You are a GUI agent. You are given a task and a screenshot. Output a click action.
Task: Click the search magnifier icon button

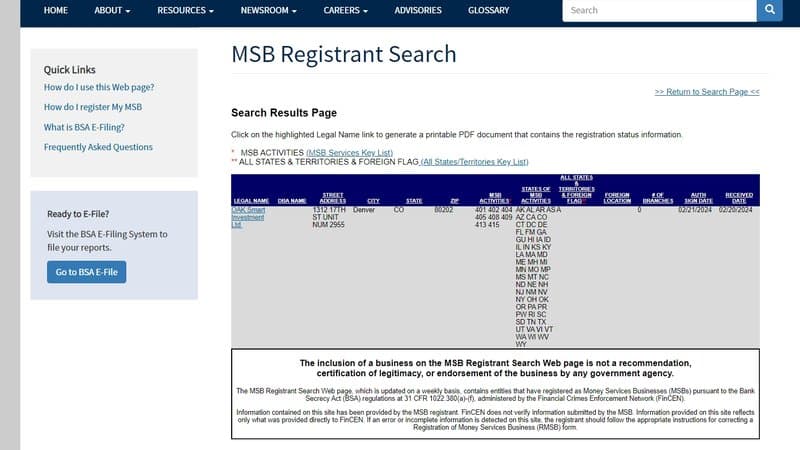pos(769,10)
